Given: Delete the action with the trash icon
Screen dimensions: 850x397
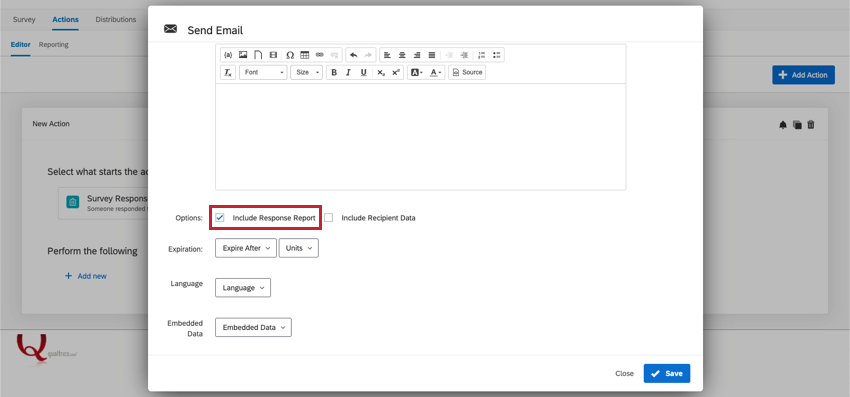Looking at the screenshot, I should [x=811, y=124].
